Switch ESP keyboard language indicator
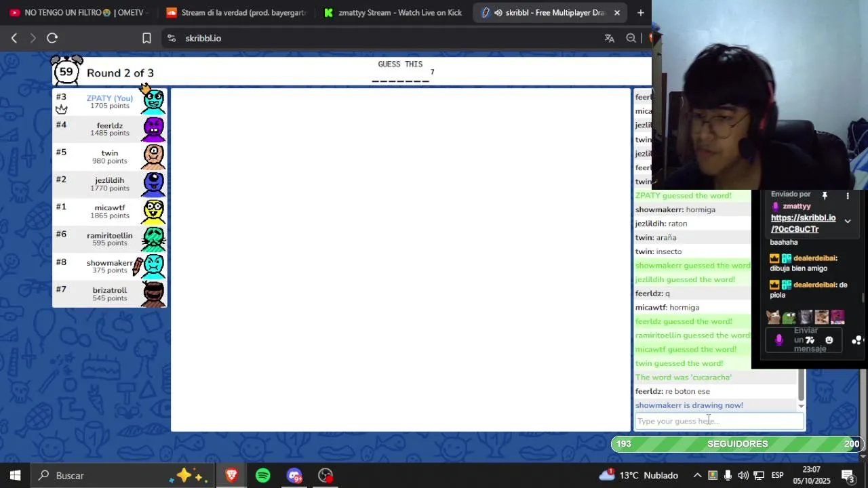Image resolution: width=868 pixels, height=488 pixels. point(777,475)
